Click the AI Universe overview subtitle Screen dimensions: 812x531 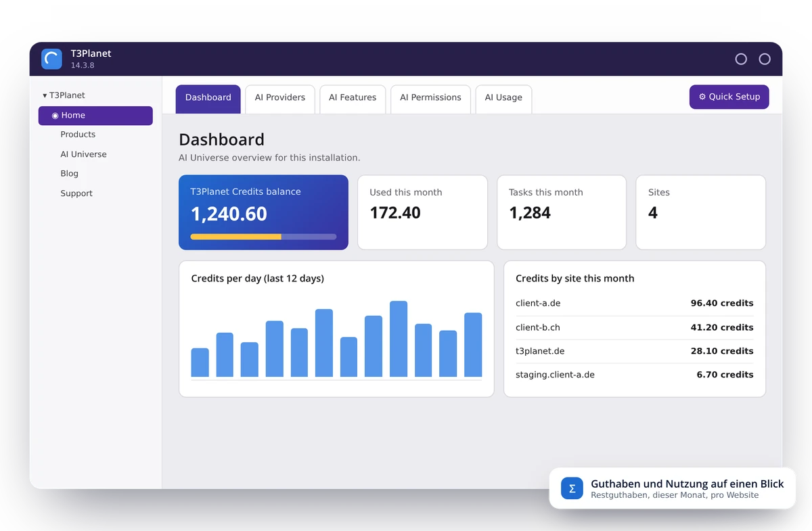pos(269,158)
